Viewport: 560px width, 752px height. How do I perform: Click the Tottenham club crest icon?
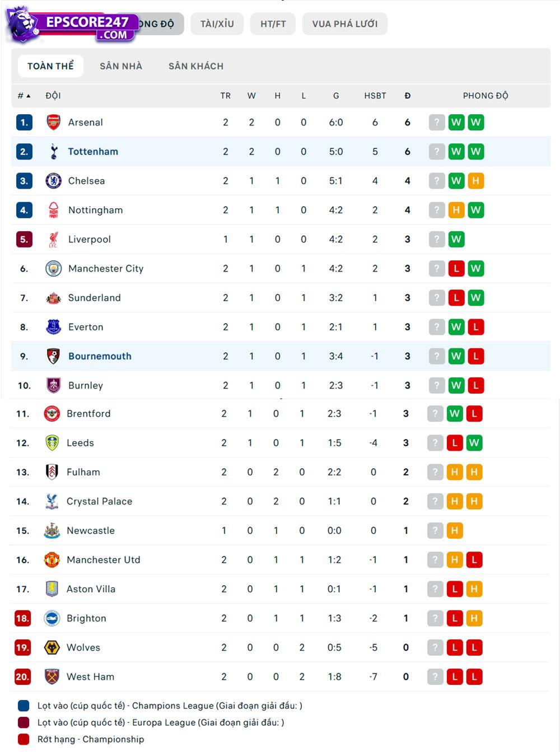tap(53, 152)
